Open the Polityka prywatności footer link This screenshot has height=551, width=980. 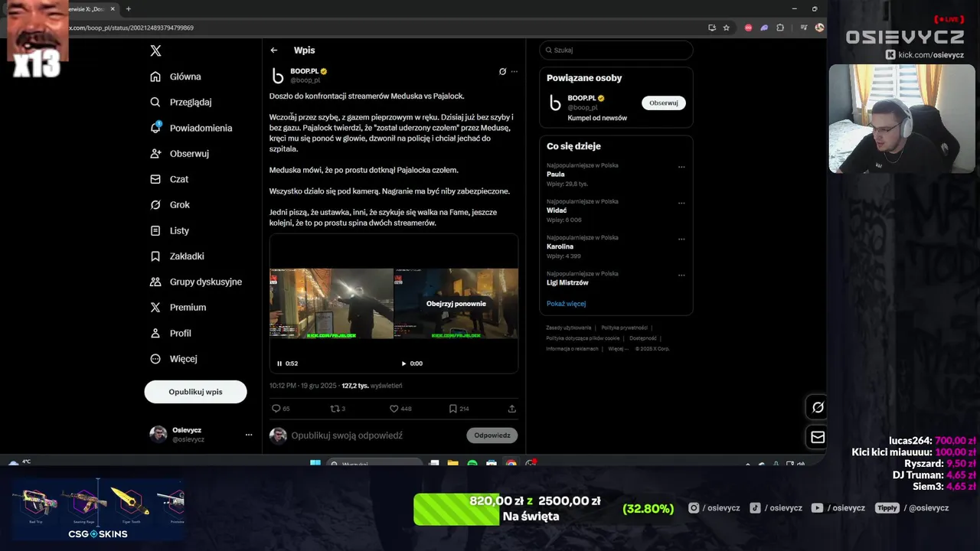625,328
